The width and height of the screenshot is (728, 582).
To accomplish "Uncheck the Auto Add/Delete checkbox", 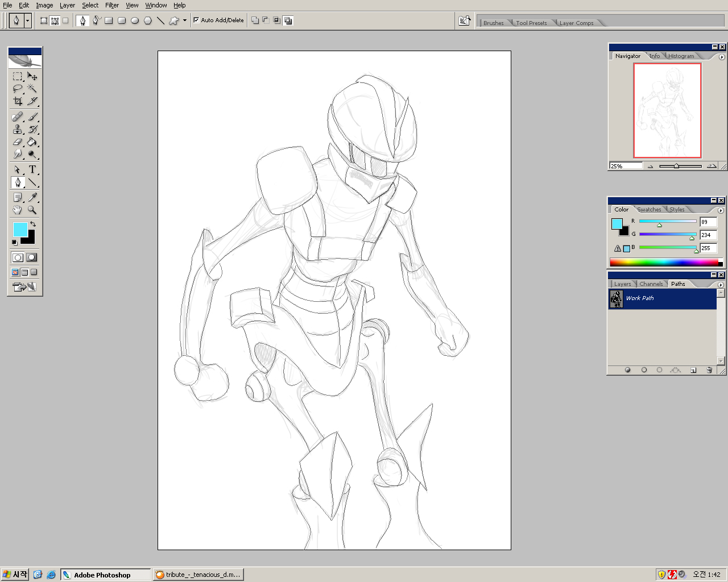I will click(x=196, y=20).
